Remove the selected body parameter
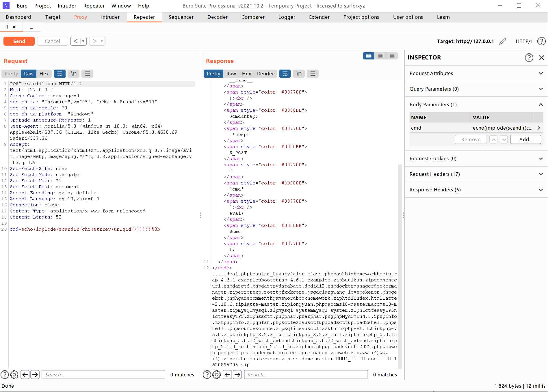Viewport: 548px width, 392px height. (471, 139)
